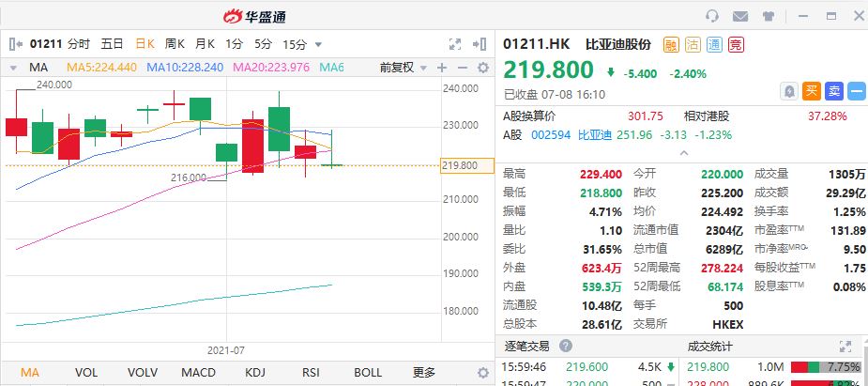This screenshot has width=868, height=386.
Task: Click the 市盈率 value 131.89
Action: (849, 230)
